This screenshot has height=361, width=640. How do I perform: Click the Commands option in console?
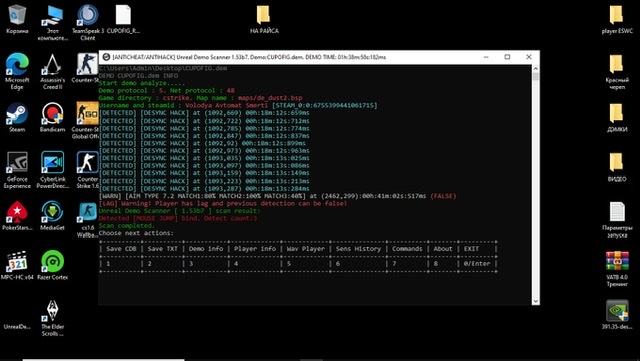pos(407,249)
